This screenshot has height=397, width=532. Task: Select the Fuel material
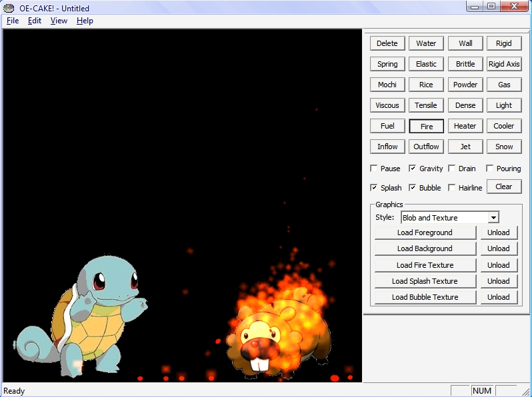(x=387, y=126)
